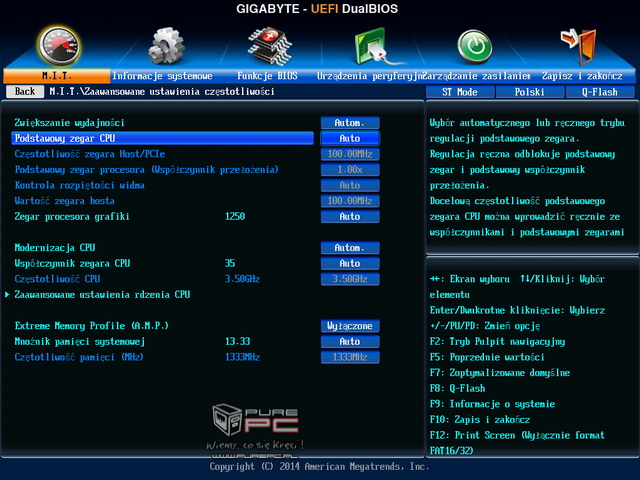Screen dimensions: 640x480
Task: Open the Informacje systemowe tab
Action: coord(162,76)
